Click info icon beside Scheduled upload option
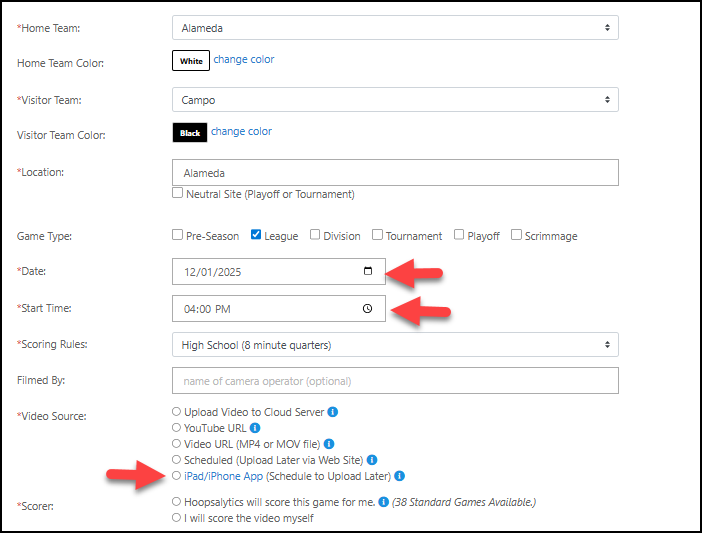 [370, 459]
